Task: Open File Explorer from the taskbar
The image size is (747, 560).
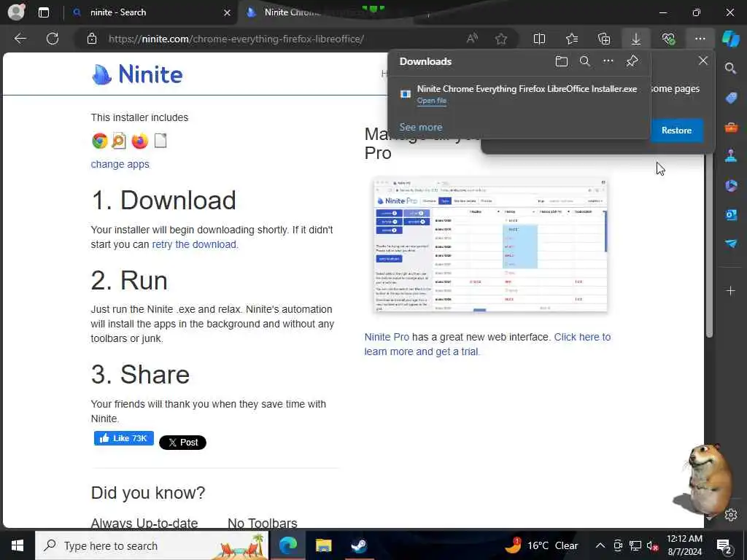Action: [323, 545]
